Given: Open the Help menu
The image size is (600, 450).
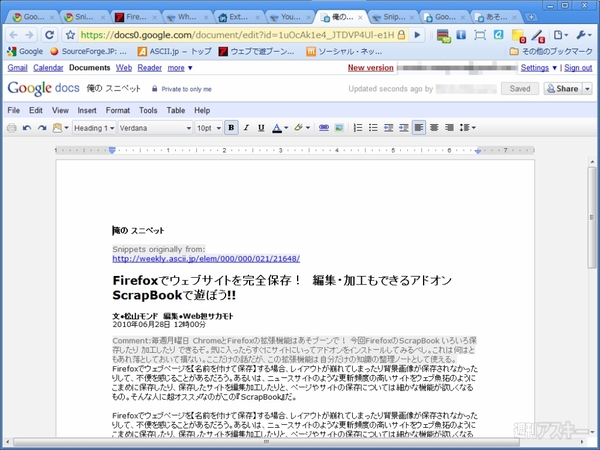Looking at the screenshot, I should coord(202,111).
